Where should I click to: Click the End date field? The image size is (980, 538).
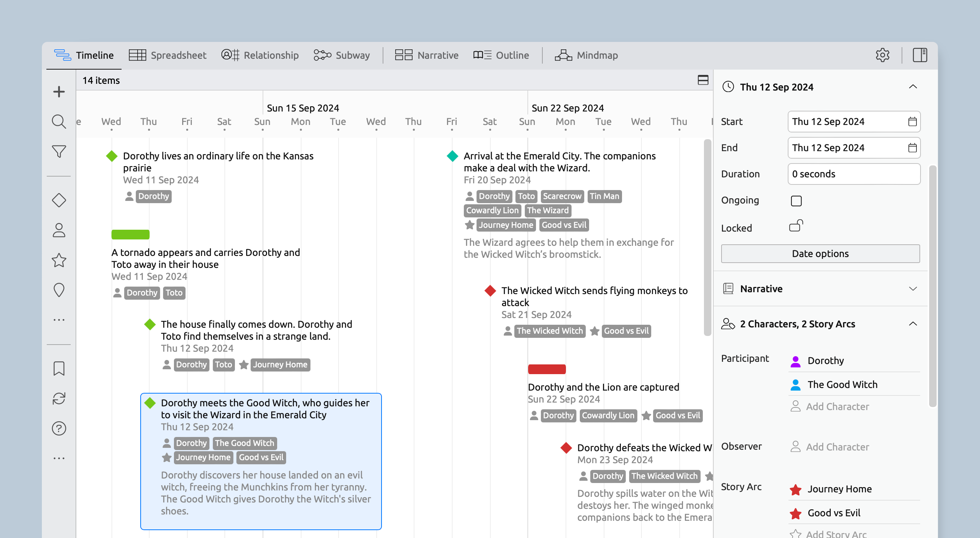[x=854, y=148]
